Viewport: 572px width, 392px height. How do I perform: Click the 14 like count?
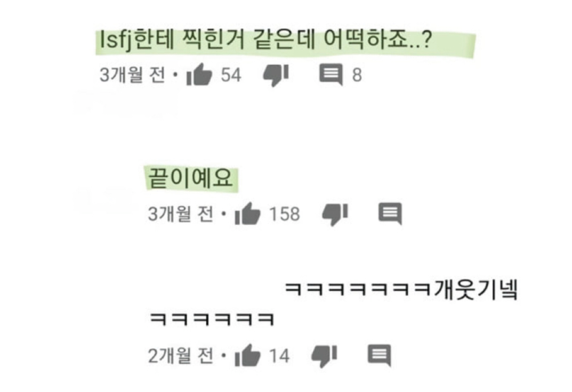point(279,356)
